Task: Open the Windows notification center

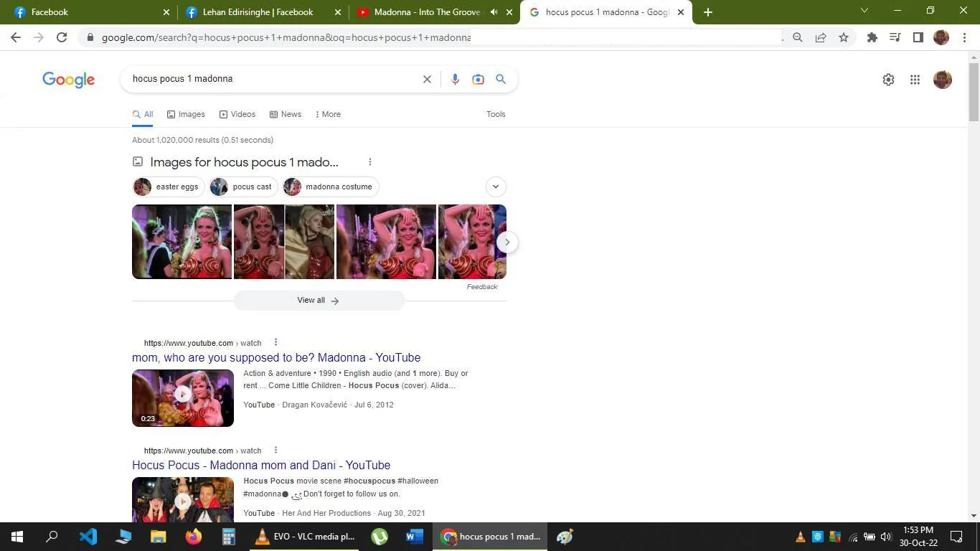Action: (x=956, y=537)
